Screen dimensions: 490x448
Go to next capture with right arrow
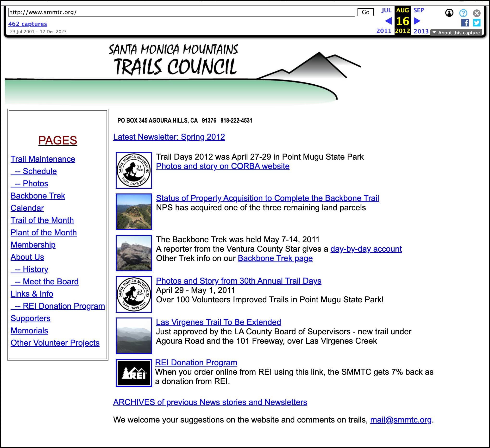417,21
